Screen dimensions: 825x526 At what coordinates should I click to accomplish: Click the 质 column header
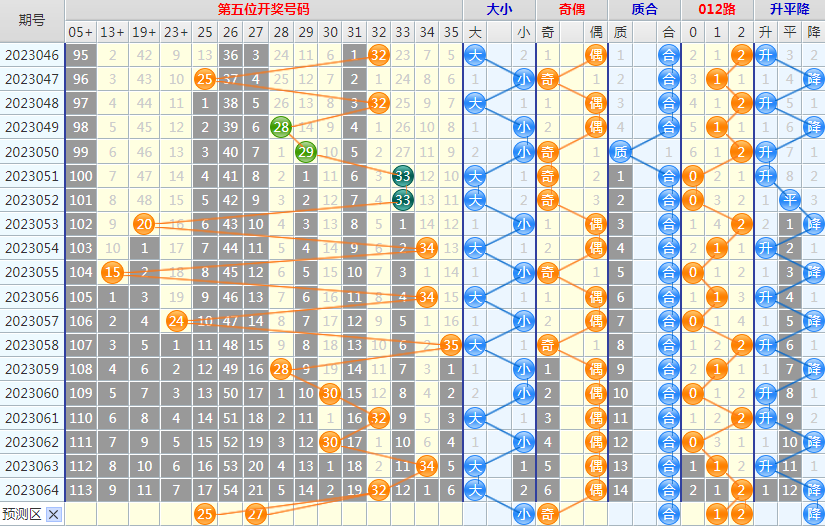pyautogui.click(x=620, y=32)
